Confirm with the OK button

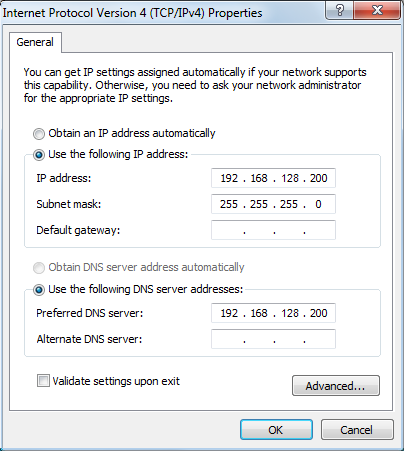pyautogui.click(x=276, y=430)
